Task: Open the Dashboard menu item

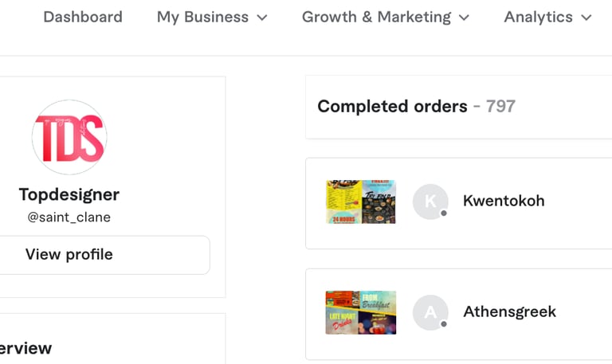Action: click(x=83, y=18)
